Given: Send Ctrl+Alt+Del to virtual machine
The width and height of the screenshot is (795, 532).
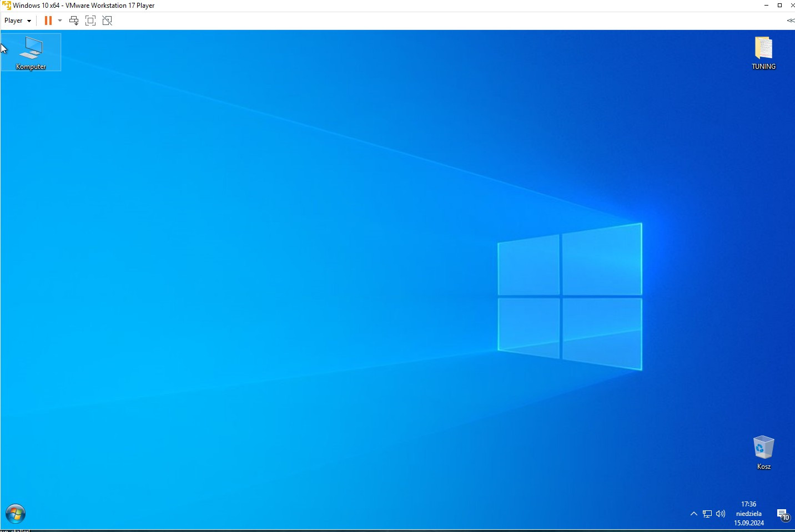Looking at the screenshot, I should click(x=74, y=21).
